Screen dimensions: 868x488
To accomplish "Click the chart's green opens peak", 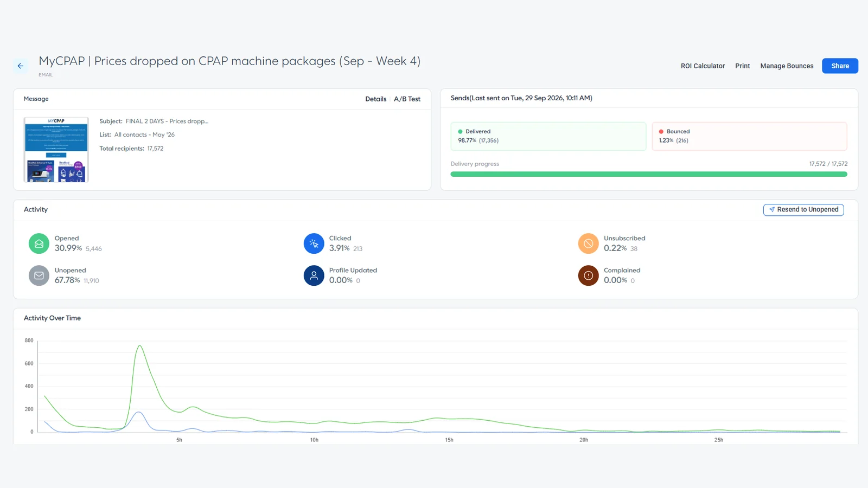I will 140,345.
